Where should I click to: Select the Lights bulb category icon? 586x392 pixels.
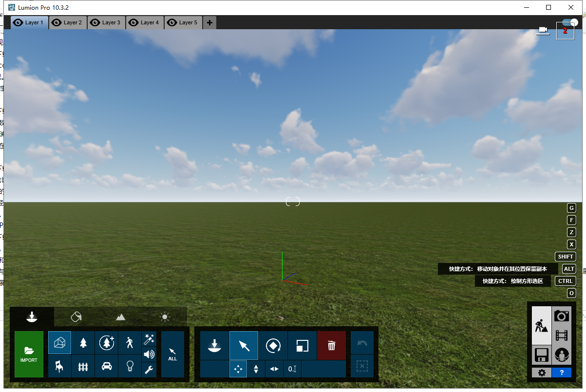tap(130, 366)
